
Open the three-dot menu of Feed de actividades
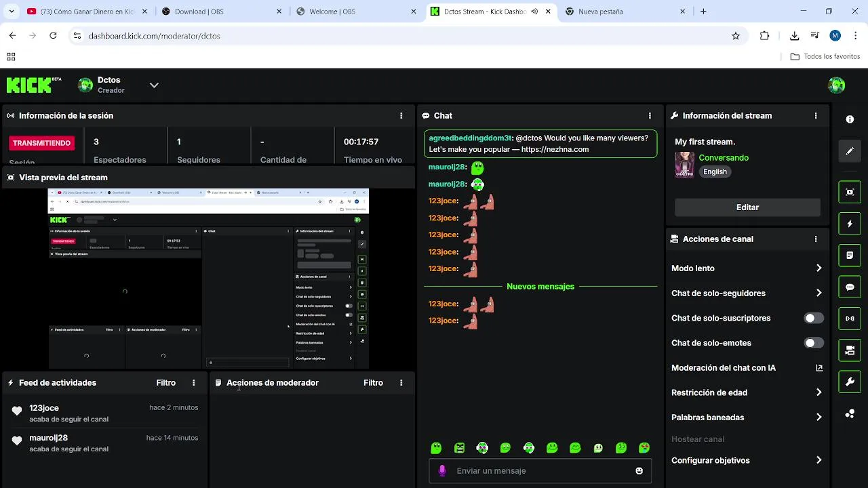[x=193, y=383]
